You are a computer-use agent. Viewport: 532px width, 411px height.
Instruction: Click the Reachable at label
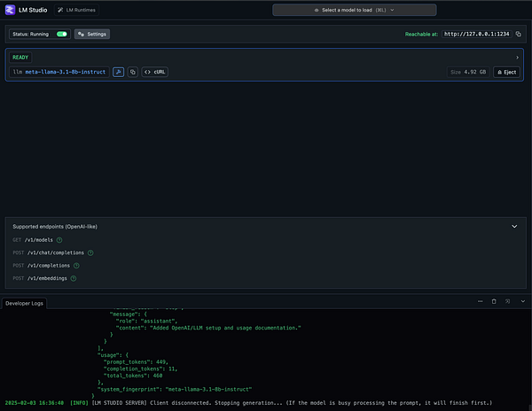pyautogui.click(x=421, y=35)
